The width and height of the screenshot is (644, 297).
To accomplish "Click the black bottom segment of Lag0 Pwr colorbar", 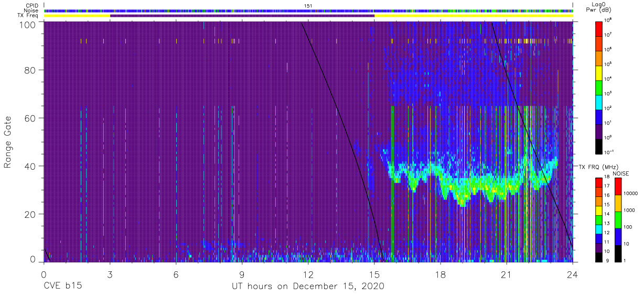I will coord(599,147).
